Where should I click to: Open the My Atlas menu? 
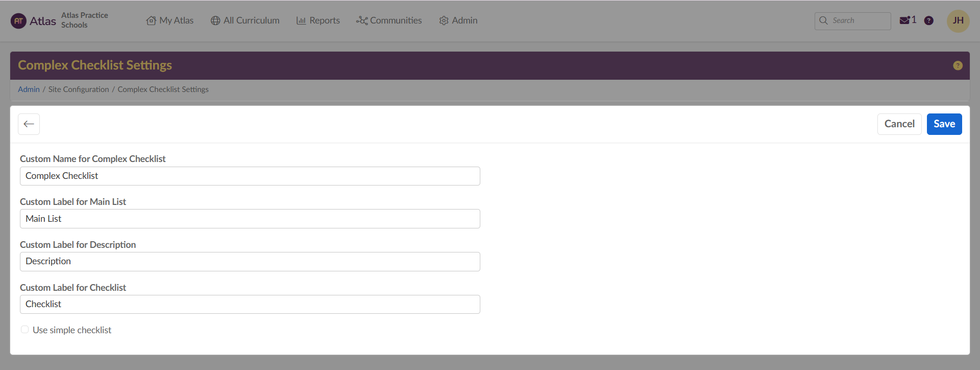pos(170,20)
